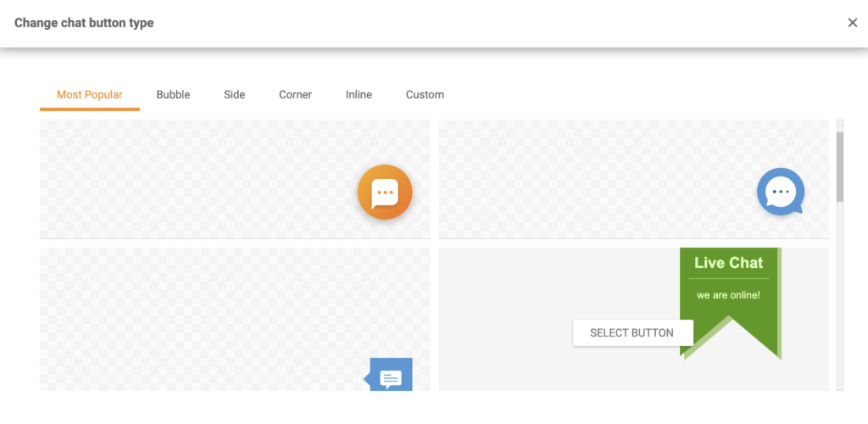Click the 'we are online!' ribbon text
This screenshot has height=424, width=868.
coord(728,295)
